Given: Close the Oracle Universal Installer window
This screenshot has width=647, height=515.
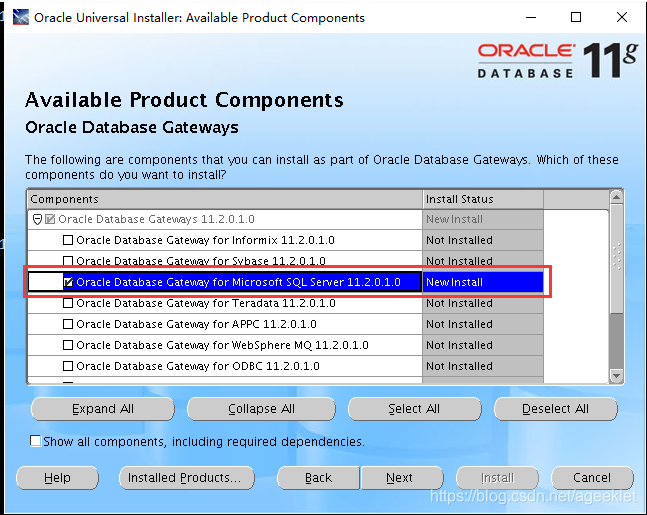Looking at the screenshot, I should [621, 17].
